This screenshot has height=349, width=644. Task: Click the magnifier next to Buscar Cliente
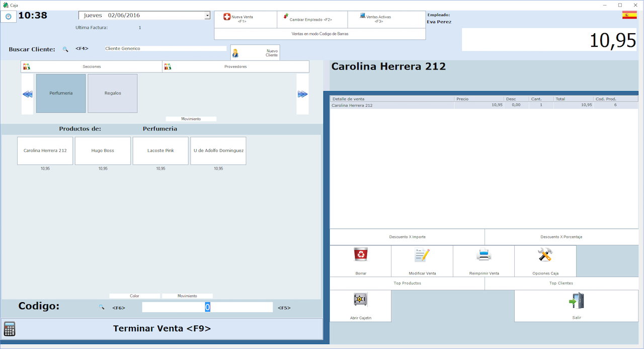coord(65,49)
